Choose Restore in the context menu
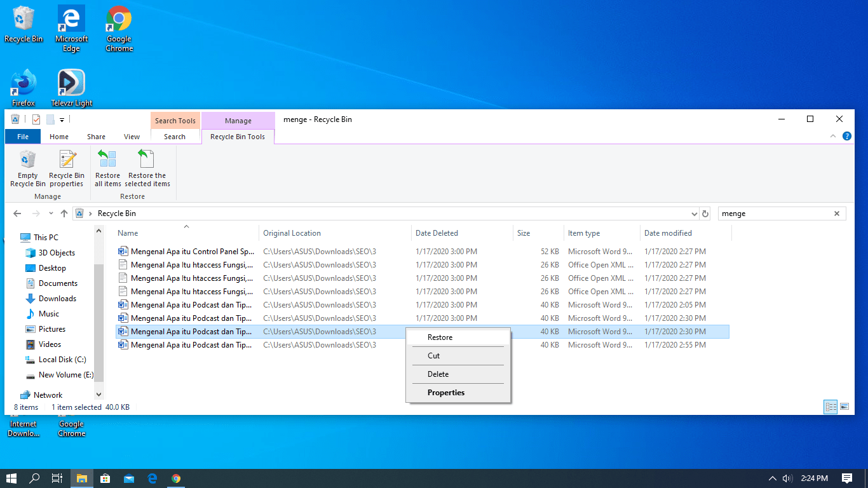This screenshot has width=868, height=488. [x=440, y=337]
